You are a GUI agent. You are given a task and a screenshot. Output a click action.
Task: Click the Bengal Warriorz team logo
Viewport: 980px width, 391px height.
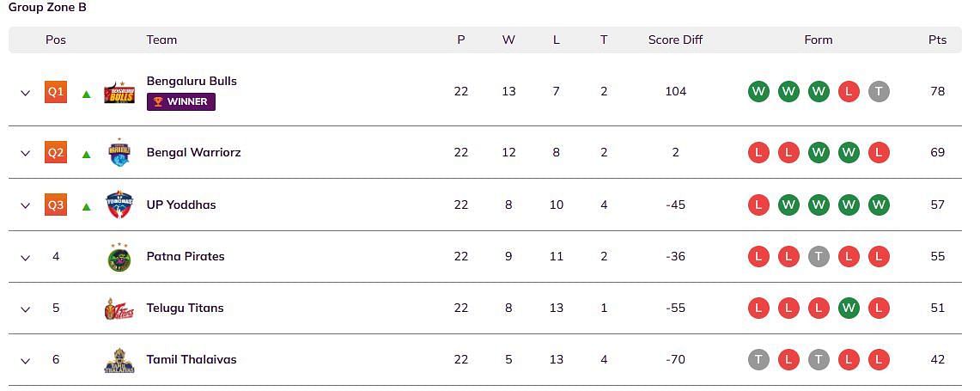click(119, 153)
